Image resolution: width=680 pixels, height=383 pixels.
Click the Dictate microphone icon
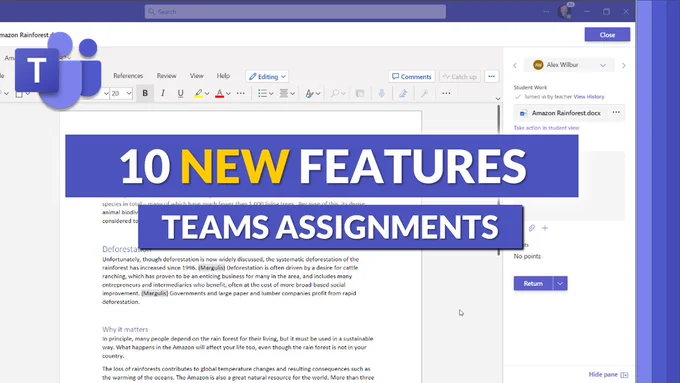(382, 93)
